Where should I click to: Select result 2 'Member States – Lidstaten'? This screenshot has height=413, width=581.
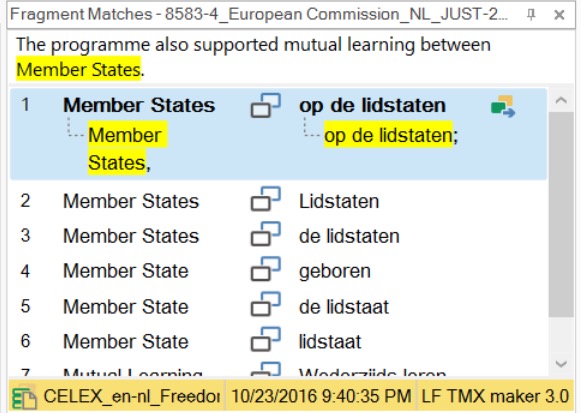pos(278,201)
